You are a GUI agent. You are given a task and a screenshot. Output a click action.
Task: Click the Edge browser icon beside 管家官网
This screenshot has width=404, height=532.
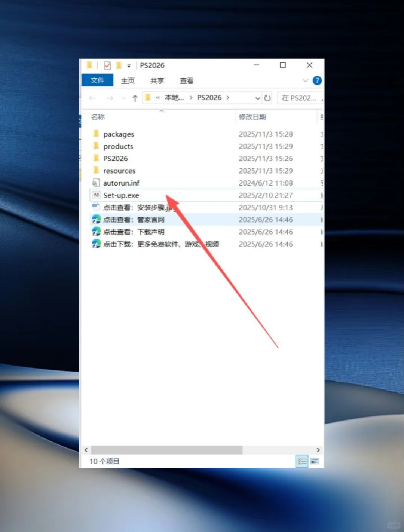pos(96,220)
